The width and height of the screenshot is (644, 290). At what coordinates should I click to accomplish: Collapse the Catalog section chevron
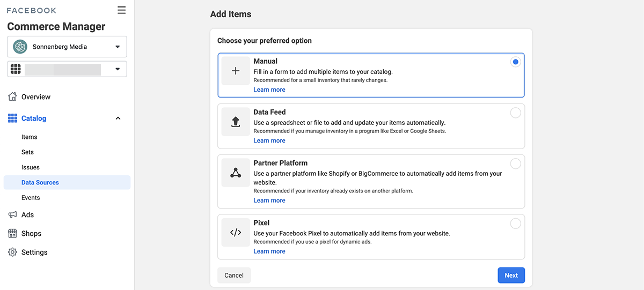(118, 118)
